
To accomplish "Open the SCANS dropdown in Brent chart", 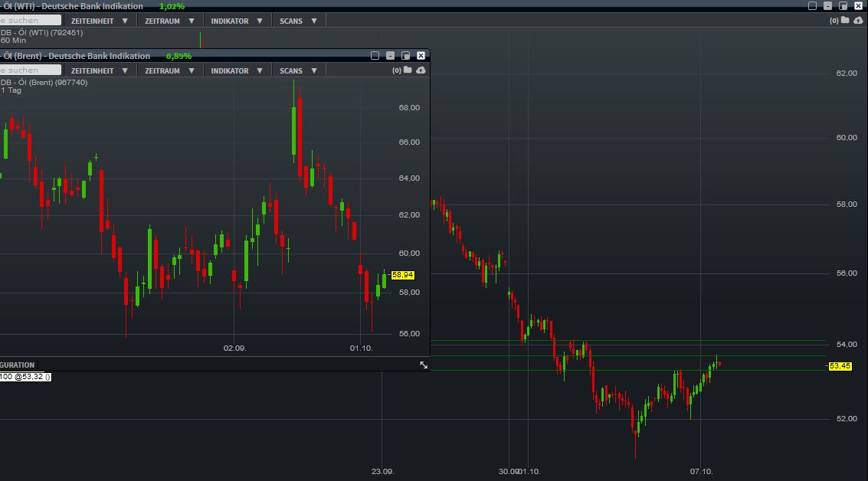I will point(293,70).
